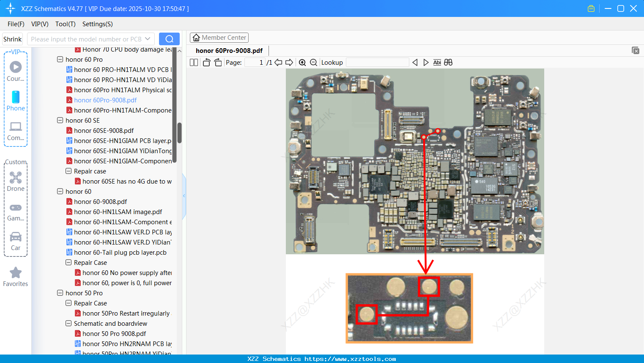The width and height of the screenshot is (644, 363).
Task: Open honor 60 No power supply case
Action: (x=123, y=273)
